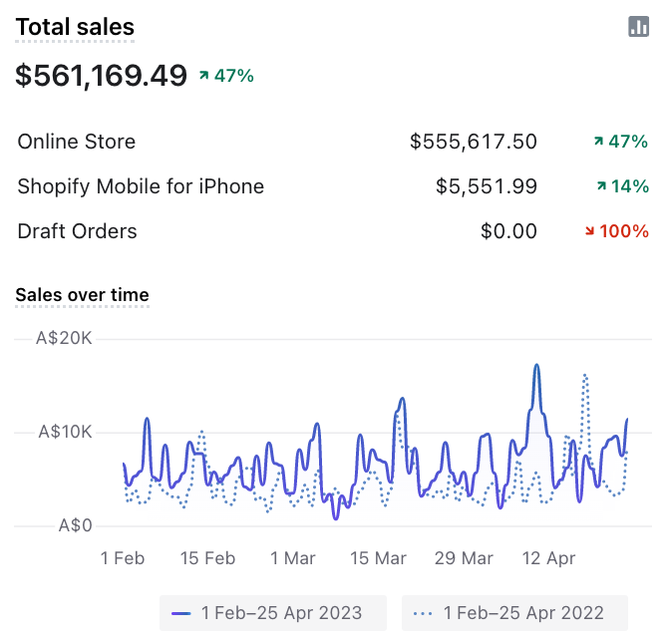665x644 pixels.
Task: Click the red down arrow for Draft Orders
Action: 590,231
